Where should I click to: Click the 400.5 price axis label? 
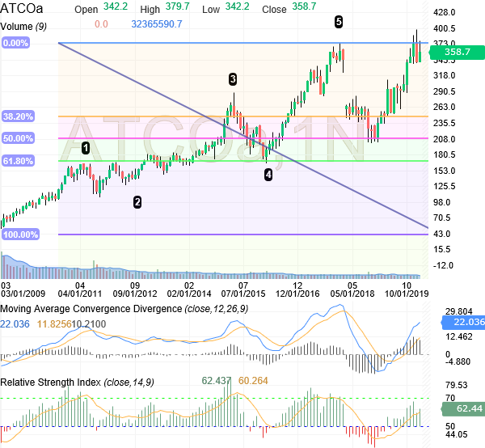click(445, 29)
